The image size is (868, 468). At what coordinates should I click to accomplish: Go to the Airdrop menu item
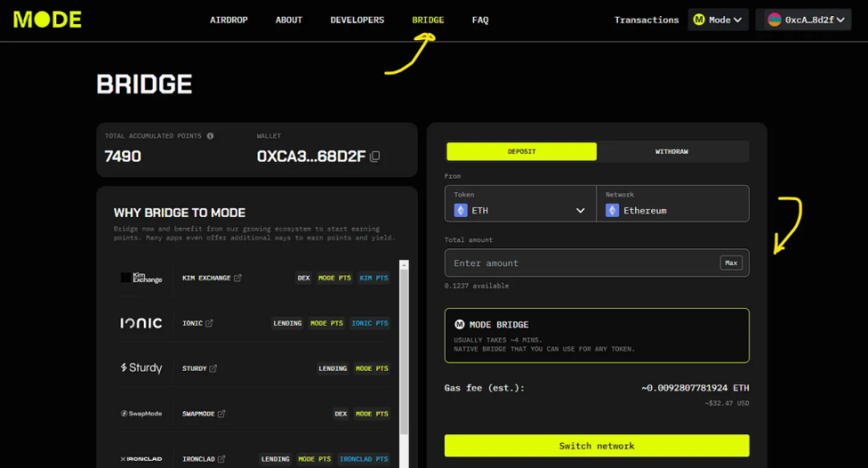click(228, 20)
